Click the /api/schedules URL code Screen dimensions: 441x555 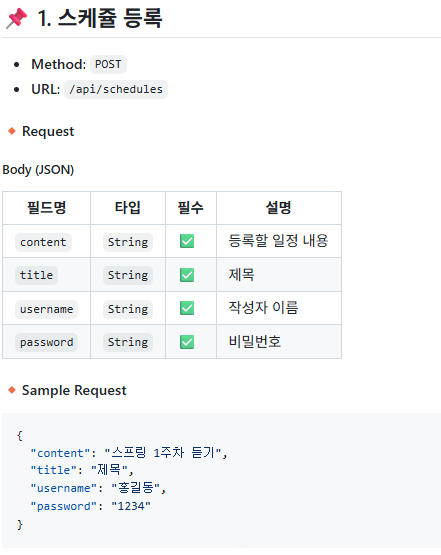pyautogui.click(x=116, y=89)
